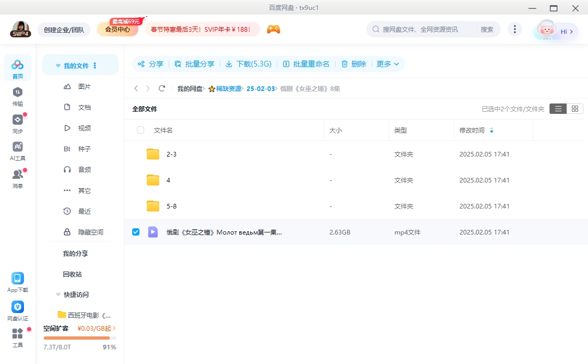588x364 pixels.
Task: Open the 更多 dropdown in the toolbar
Action: pyautogui.click(x=388, y=64)
